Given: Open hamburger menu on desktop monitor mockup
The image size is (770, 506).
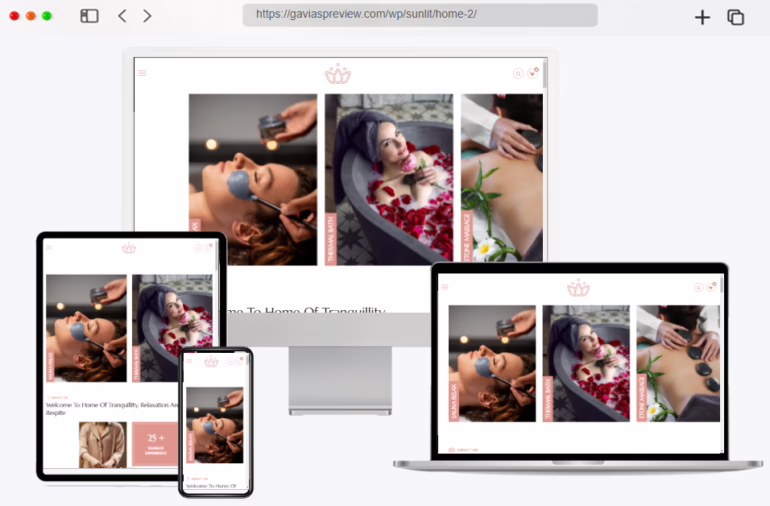Looking at the screenshot, I should click(x=142, y=73).
